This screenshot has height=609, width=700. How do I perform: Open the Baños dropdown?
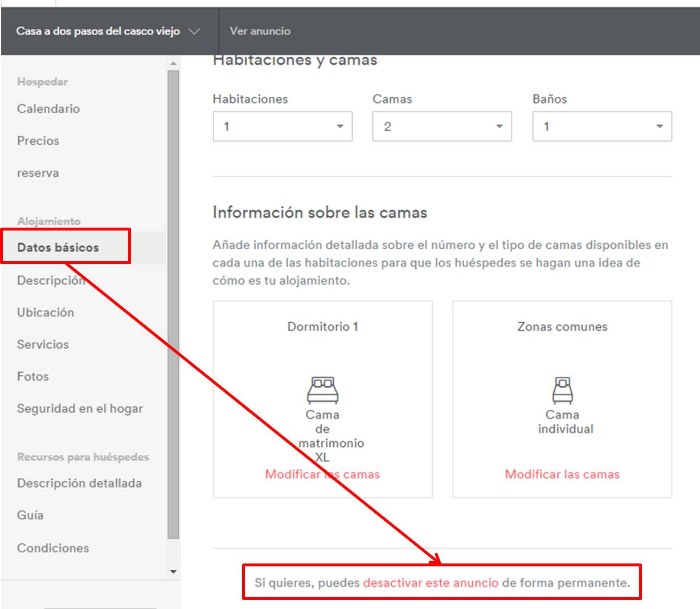tap(602, 126)
